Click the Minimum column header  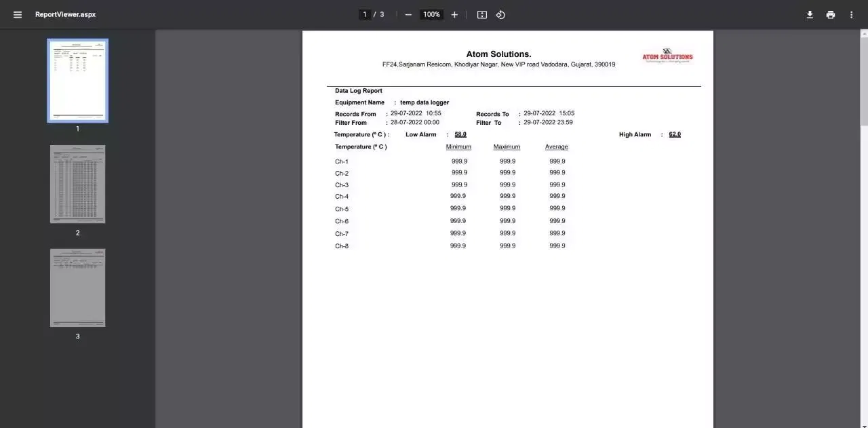458,147
